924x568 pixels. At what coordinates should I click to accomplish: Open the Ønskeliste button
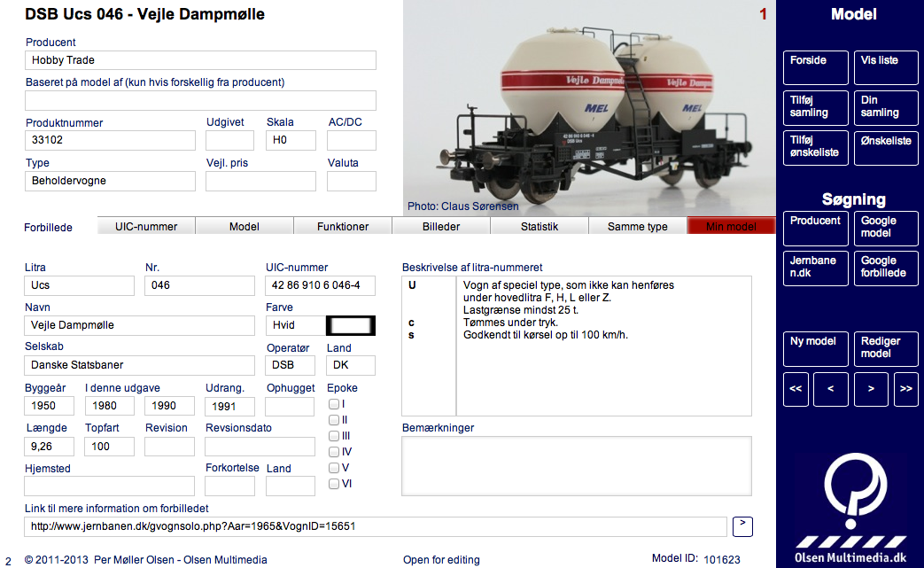point(886,147)
